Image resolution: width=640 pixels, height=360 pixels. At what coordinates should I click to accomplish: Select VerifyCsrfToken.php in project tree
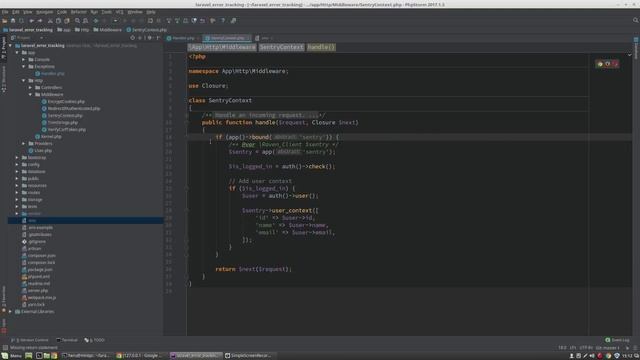[x=64, y=129]
